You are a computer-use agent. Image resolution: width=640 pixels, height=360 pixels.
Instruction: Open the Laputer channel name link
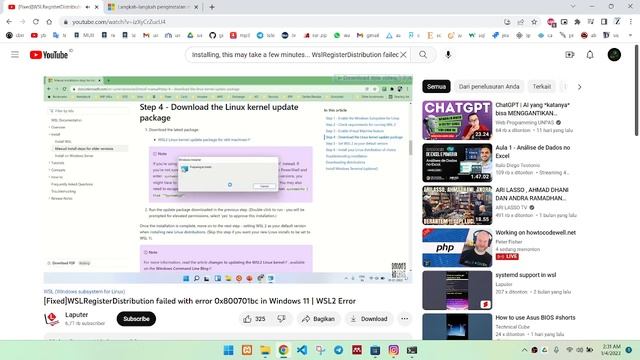(x=76, y=315)
